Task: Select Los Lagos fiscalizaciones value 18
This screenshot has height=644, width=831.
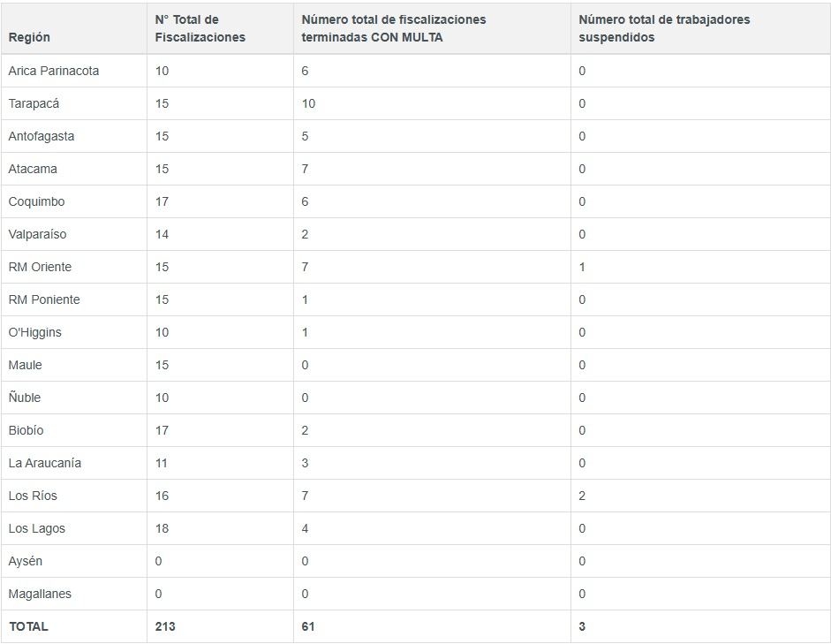Action: [x=162, y=528]
